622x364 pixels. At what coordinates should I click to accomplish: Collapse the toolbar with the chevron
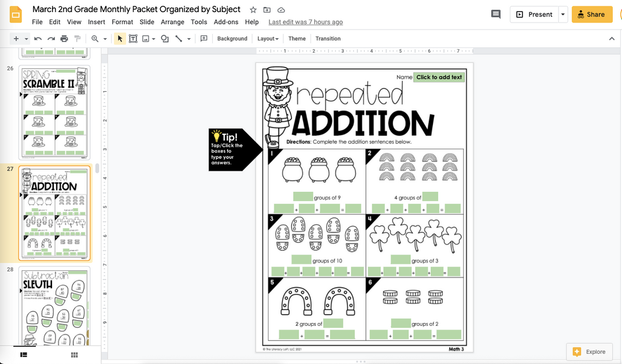[611, 38]
